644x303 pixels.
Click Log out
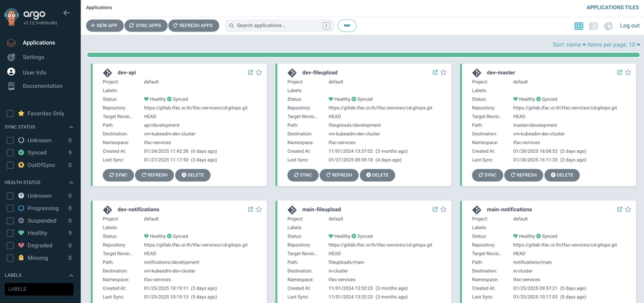click(x=630, y=25)
